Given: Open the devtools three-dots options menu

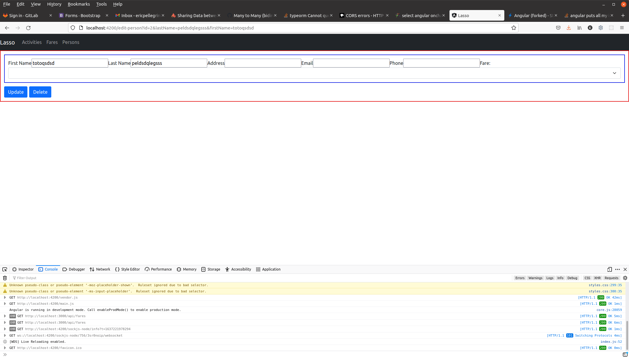Looking at the screenshot, I should (618, 269).
